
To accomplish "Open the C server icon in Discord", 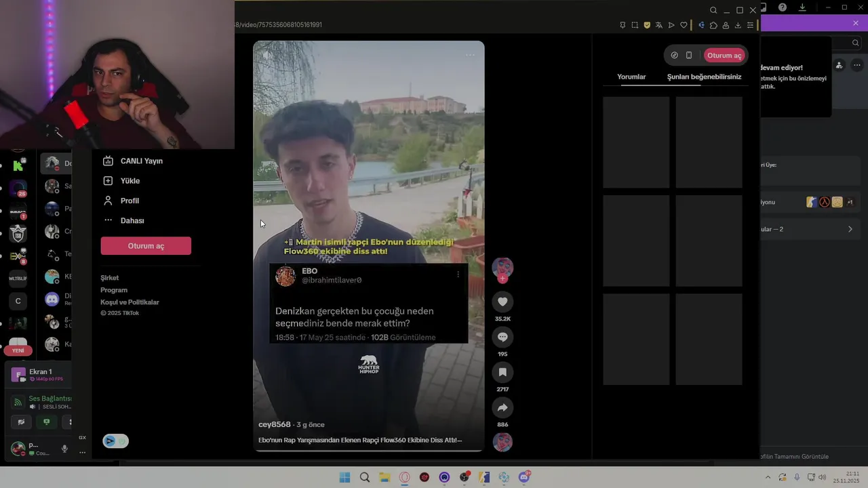I will point(18,301).
